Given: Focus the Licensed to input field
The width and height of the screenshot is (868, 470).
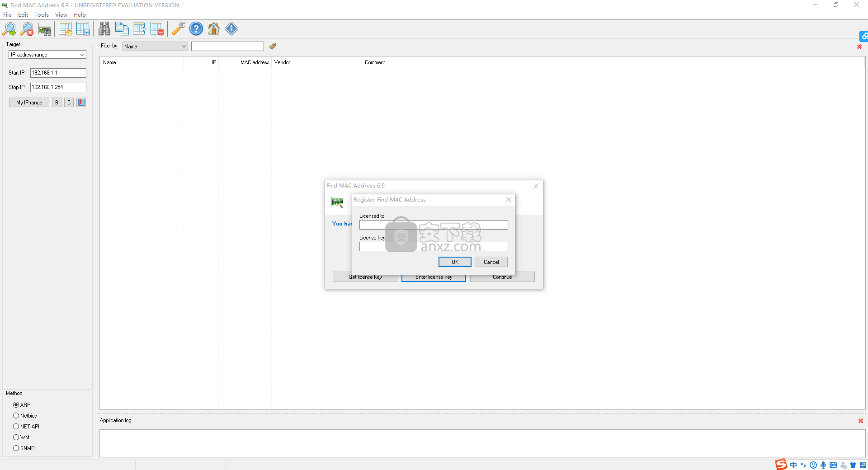Looking at the screenshot, I should click(434, 225).
